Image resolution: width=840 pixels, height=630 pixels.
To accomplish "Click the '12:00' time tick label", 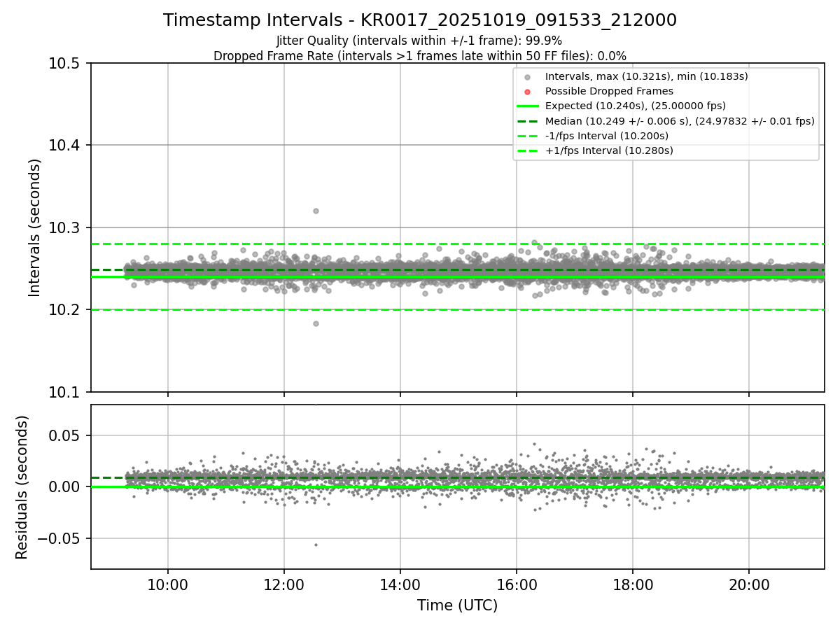I will [283, 584].
